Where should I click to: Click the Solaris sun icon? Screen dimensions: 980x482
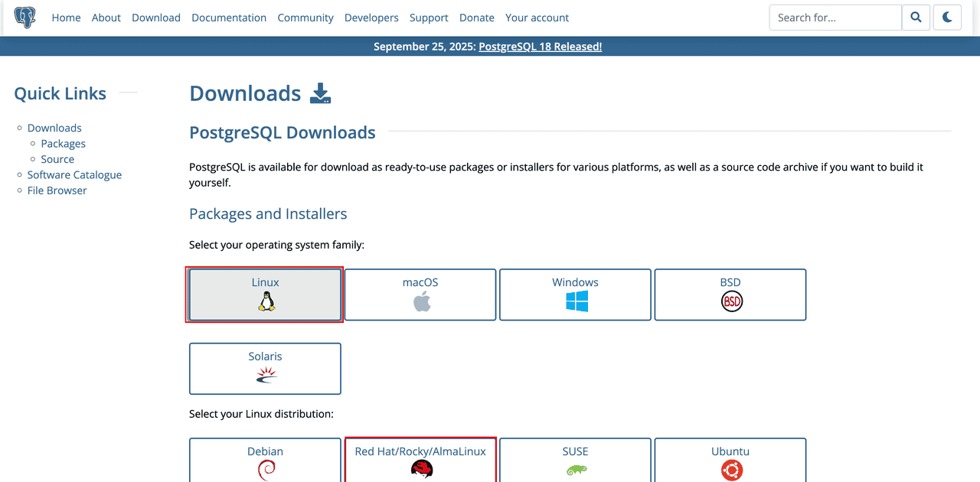click(x=265, y=375)
